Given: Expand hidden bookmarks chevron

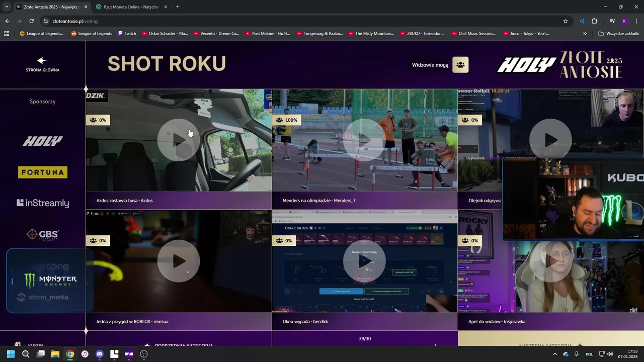Looking at the screenshot, I should point(585,34).
